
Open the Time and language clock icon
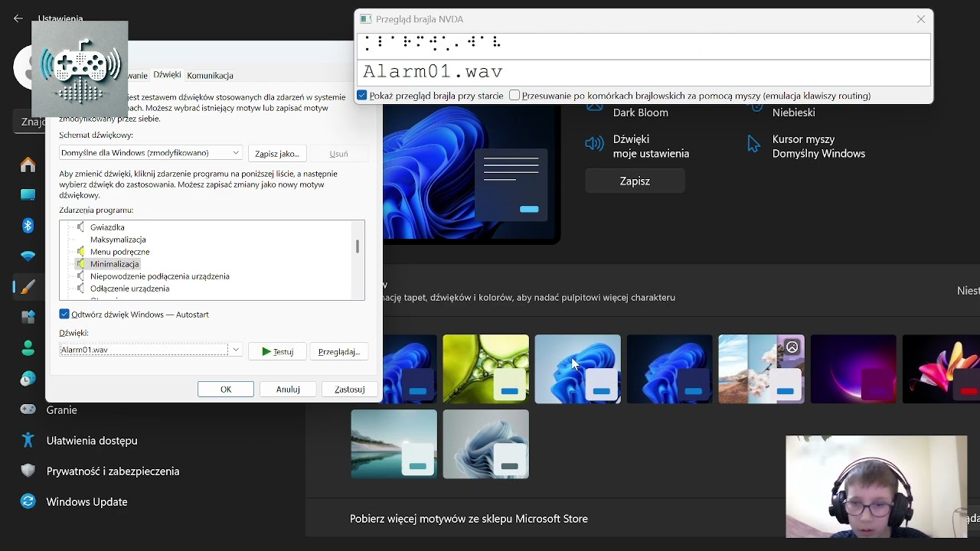coord(28,379)
